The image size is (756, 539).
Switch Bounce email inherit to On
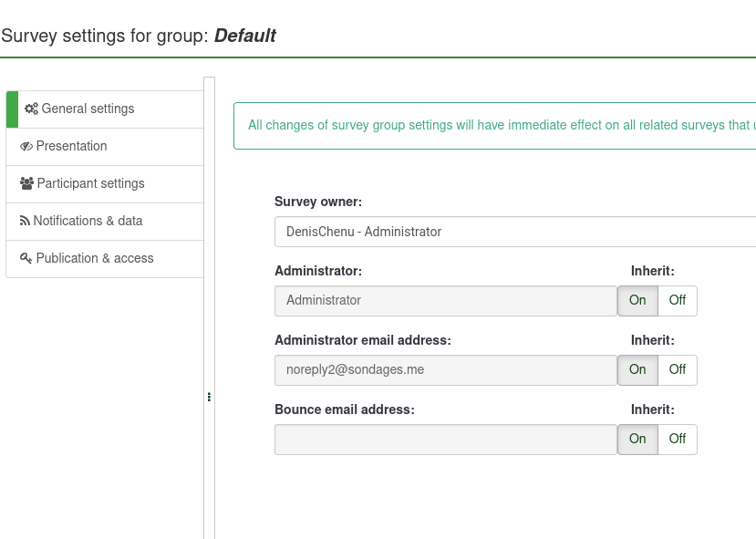[x=637, y=440]
